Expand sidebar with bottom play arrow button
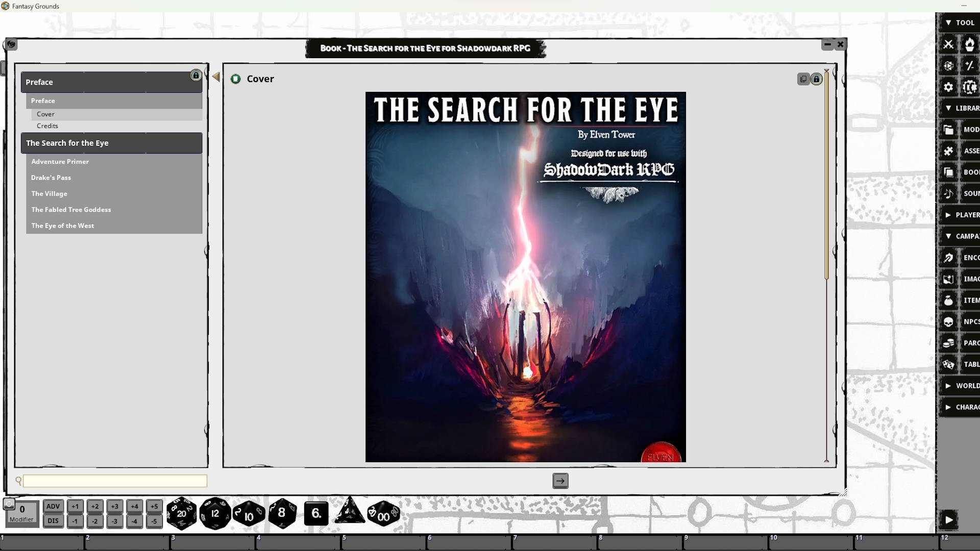Viewport: 980px width, 551px height. tap(948, 520)
